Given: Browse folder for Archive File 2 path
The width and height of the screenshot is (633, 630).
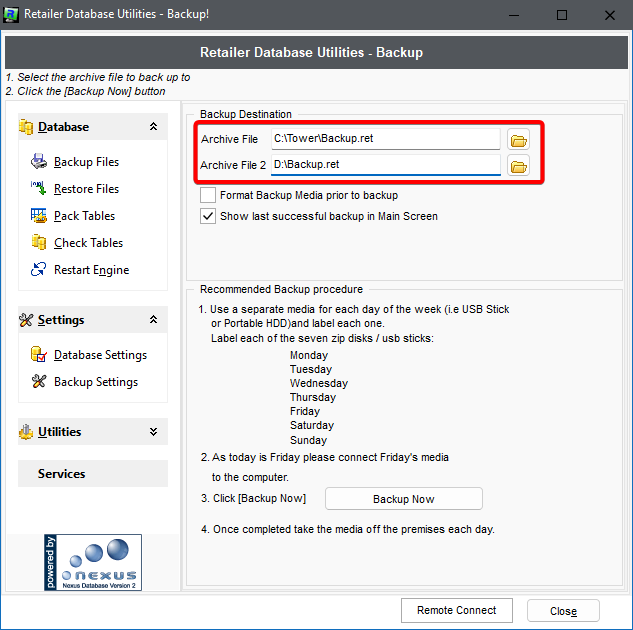Looking at the screenshot, I should tap(517, 166).
